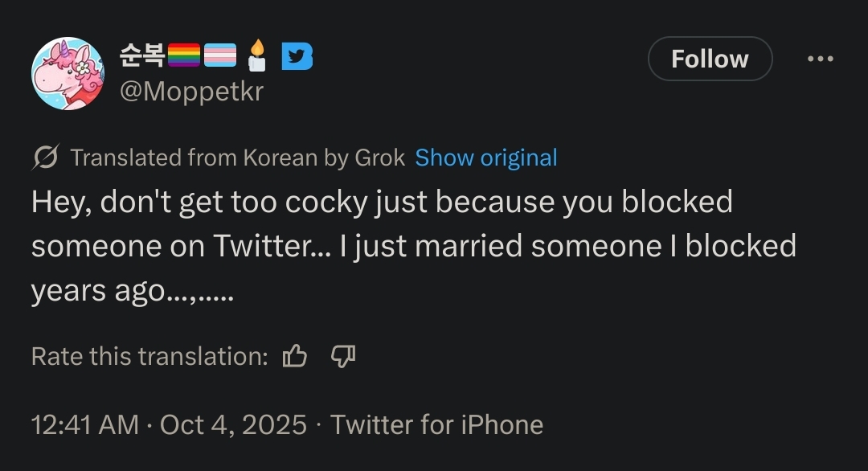The image size is (868, 471).
Task: Click the 'Rate this translation:' label
Action: point(149,356)
